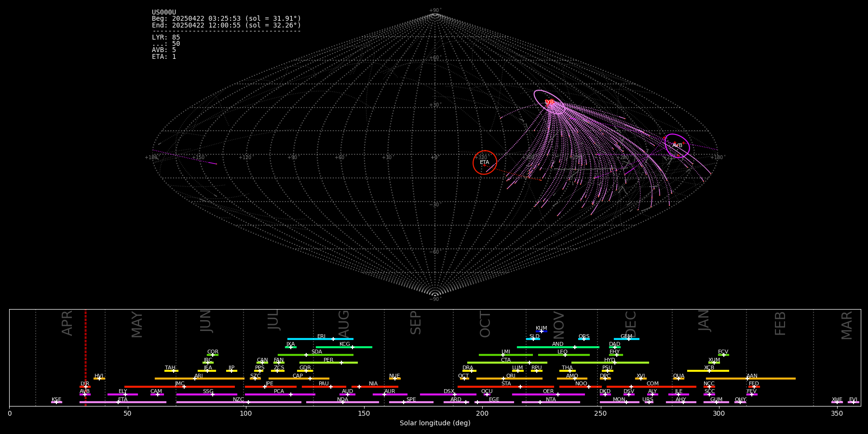This screenshot has height=434, width=868.
Task: Click the AND shower bar on timeline
Action: click(x=558, y=347)
